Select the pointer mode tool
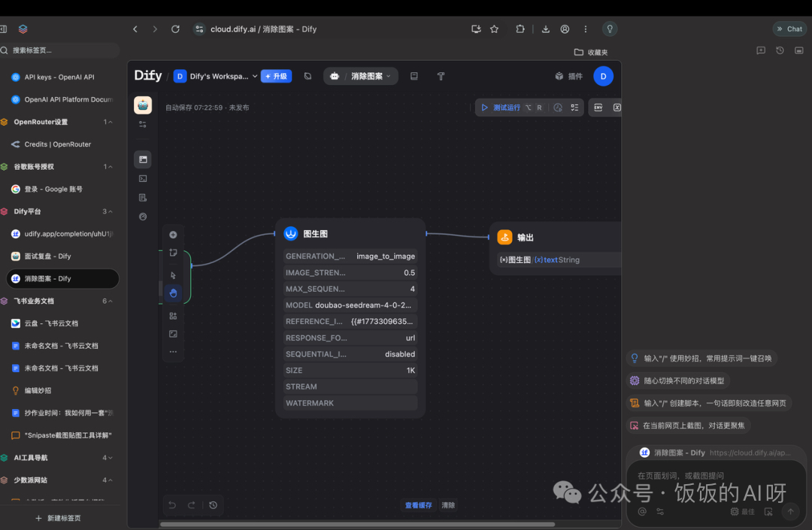Image resolution: width=812 pixels, height=530 pixels. [x=173, y=275]
